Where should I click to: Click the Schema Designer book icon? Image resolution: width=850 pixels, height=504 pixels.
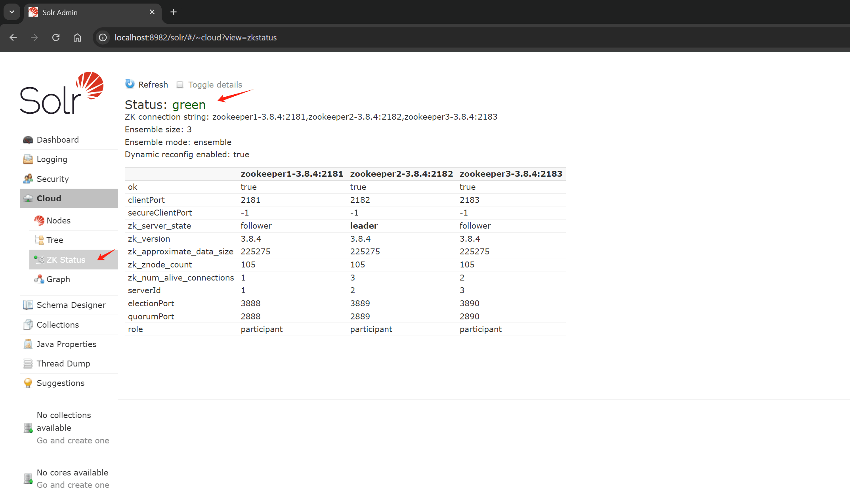tap(28, 305)
